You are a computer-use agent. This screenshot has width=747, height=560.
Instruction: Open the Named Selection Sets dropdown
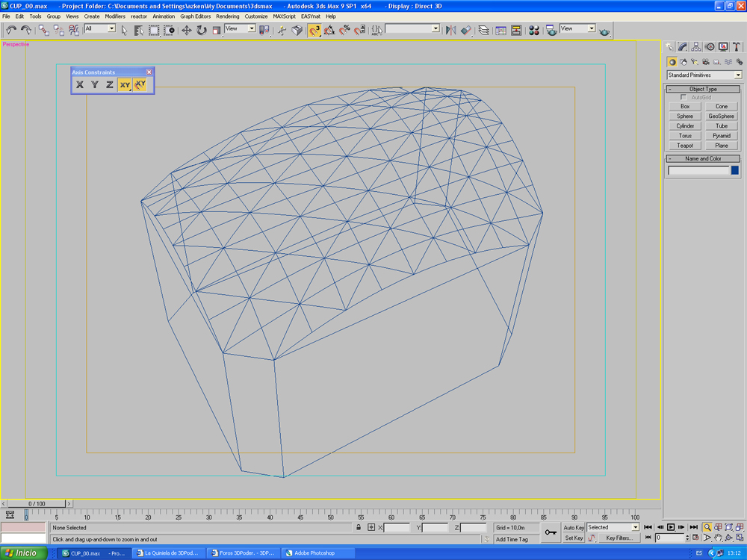coord(412,29)
